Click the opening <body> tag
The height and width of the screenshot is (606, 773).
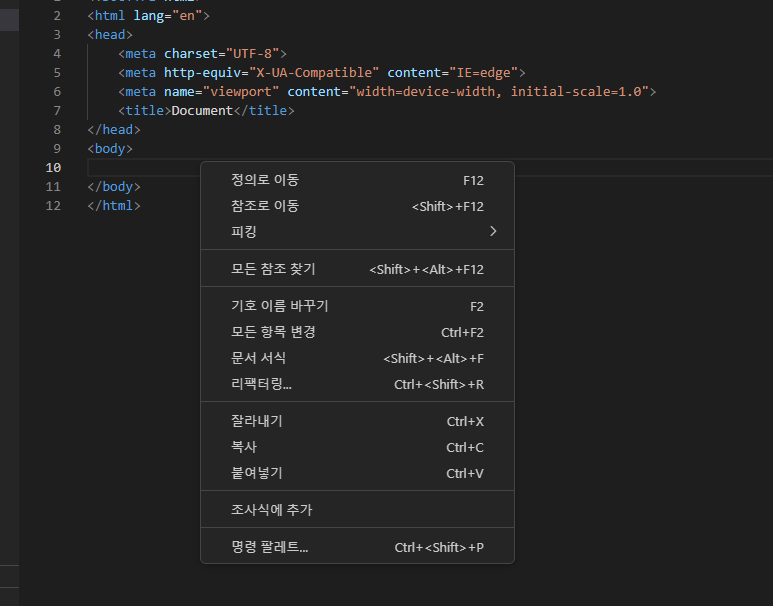(x=110, y=148)
